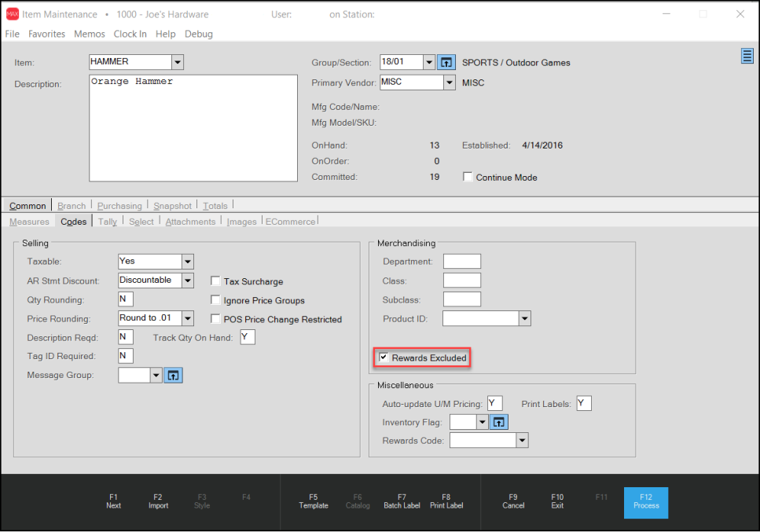Screen dimensions: 760x532
Task: Switch to the Snapshot tab
Action: click(173, 206)
